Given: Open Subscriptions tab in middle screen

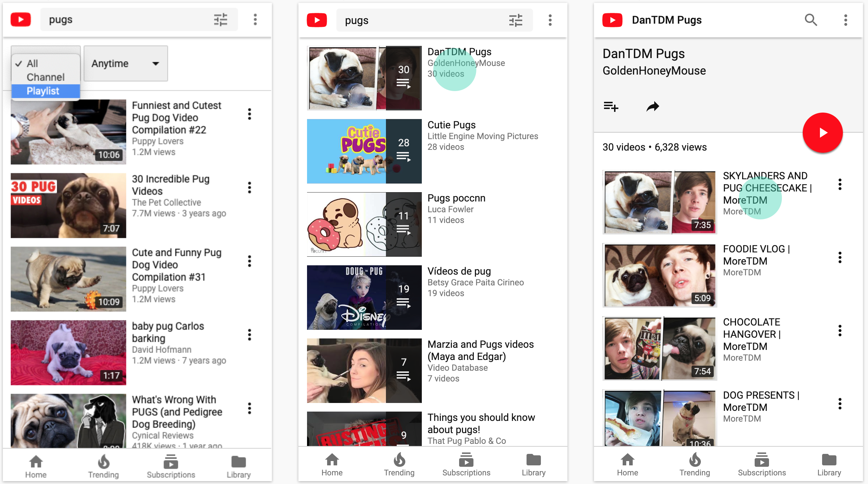Looking at the screenshot, I should [x=466, y=465].
